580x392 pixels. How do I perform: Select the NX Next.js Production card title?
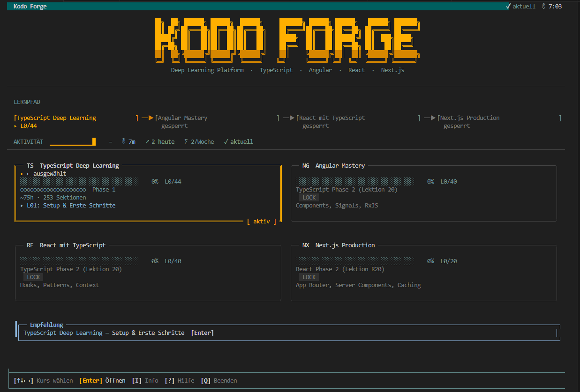click(x=339, y=245)
